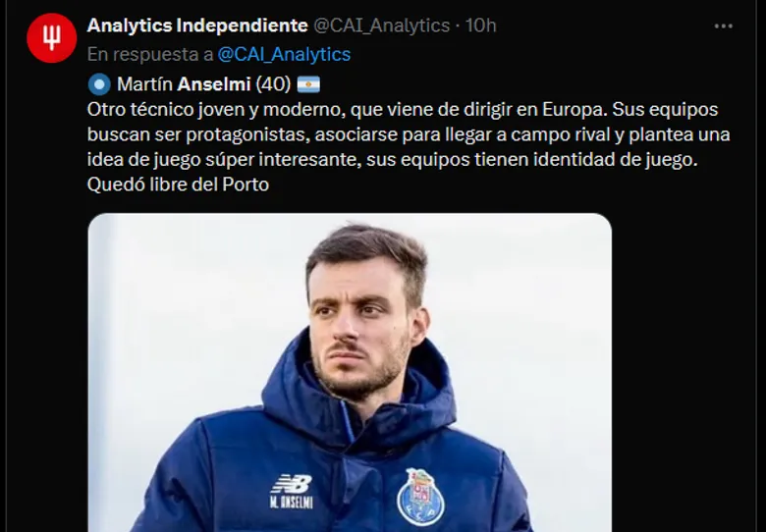Open the tweet via the 10h timestamp

pos(480,26)
